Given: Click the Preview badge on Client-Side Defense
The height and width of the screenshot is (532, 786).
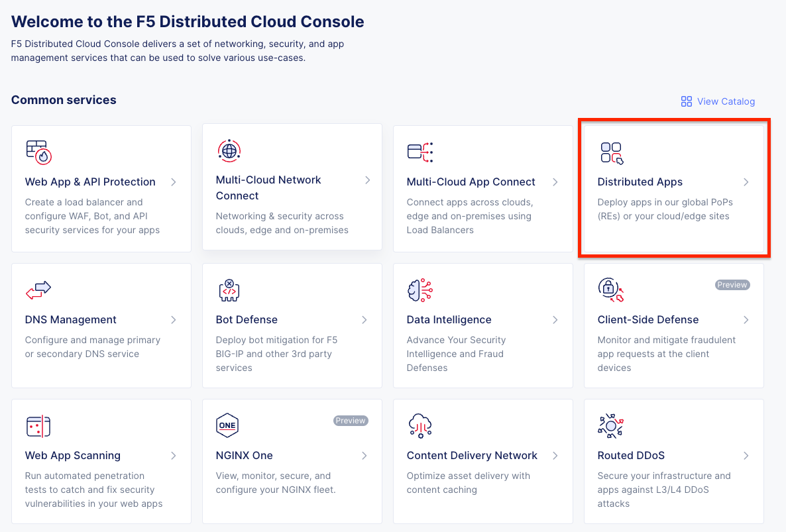Looking at the screenshot, I should pyautogui.click(x=732, y=284).
